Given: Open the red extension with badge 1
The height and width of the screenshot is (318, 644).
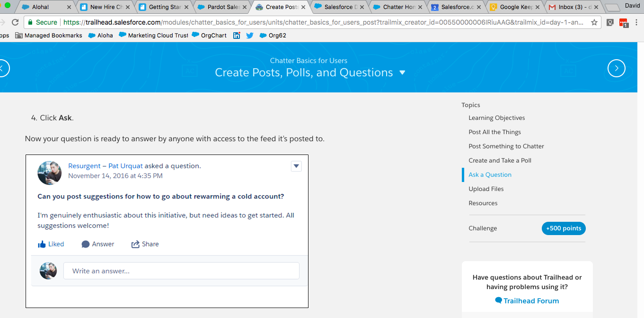Looking at the screenshot, I should pyautogui.click(x=624, y=23).
